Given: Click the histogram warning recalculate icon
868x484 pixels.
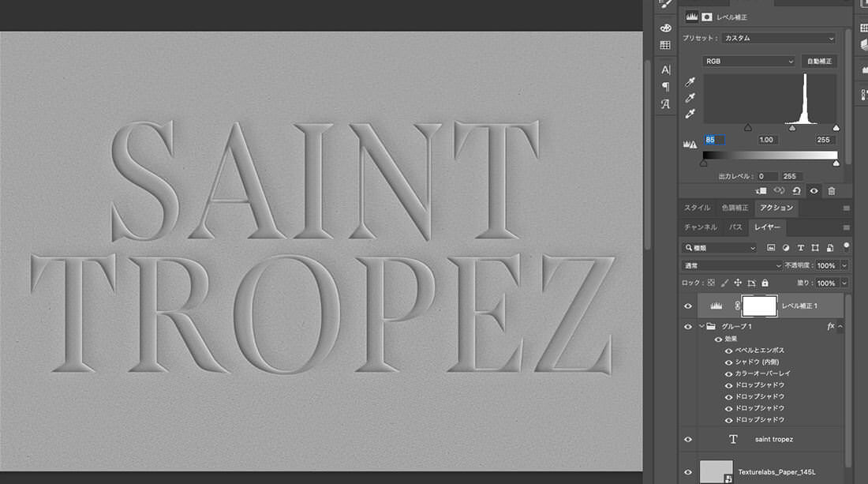Looking at the screenshot, I should [690, 144].
